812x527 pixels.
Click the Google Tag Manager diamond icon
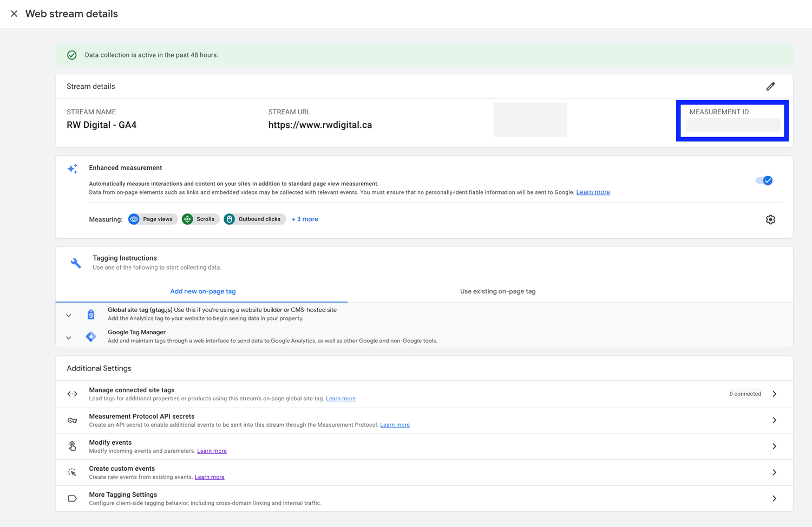pyautogui.click(x=91, y=337)
